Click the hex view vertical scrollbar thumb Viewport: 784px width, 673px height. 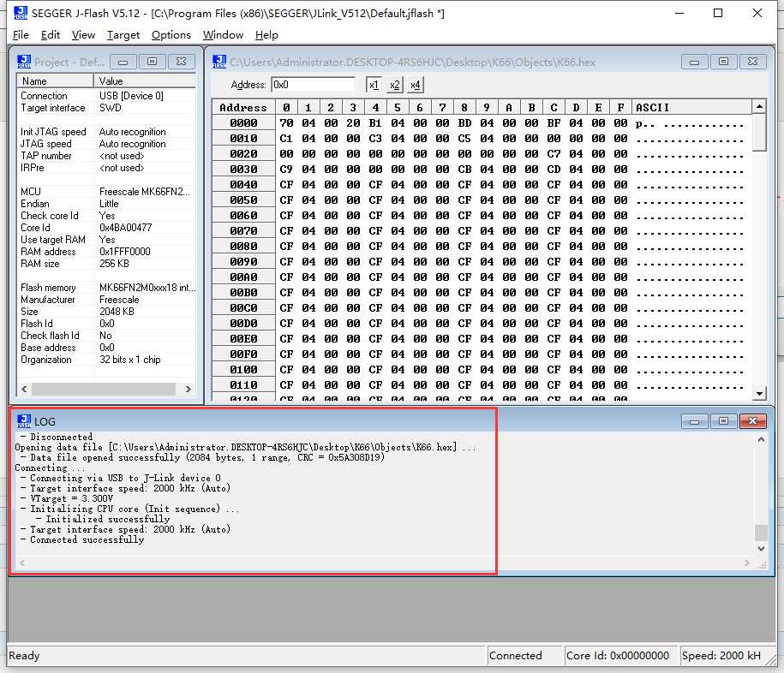[759, 132]
